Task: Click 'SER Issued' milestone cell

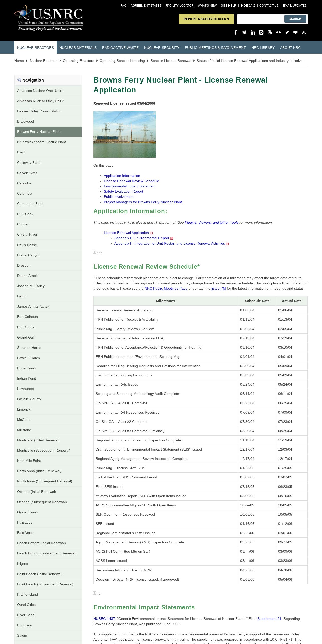Action: 166,524
